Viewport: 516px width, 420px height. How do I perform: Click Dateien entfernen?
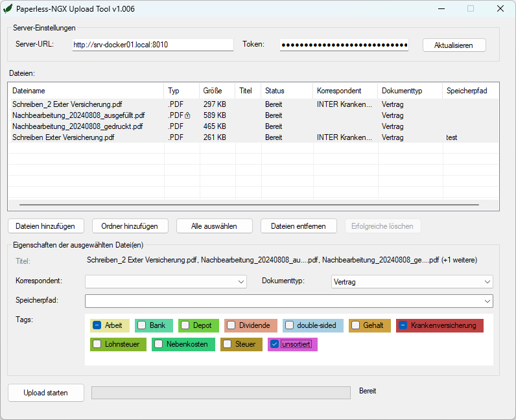pos(298,226)
